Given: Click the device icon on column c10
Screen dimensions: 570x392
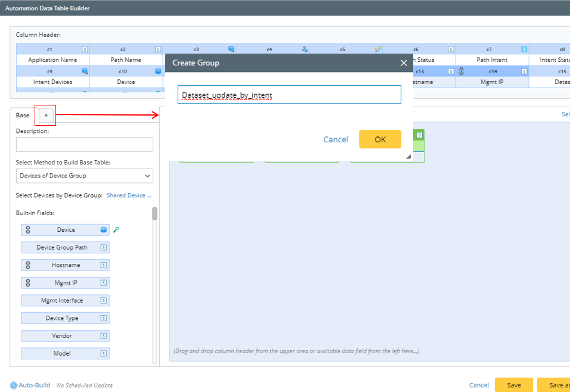Looking at the screenshot, I should [x=158, y=71].
